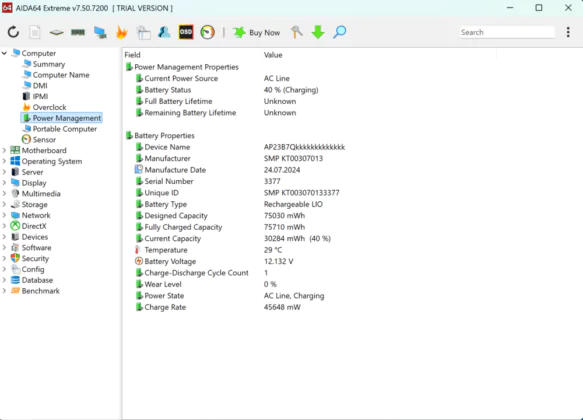The width and height of the screenshot is (583, 420).
Task: Expand the Motherboard tree node
Action: tap(4, 151)
